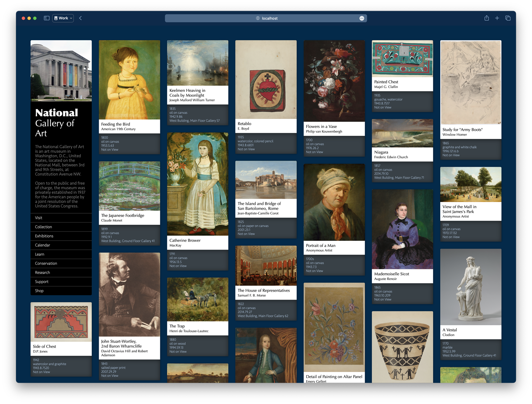Open the woven basket image
532x404 pixels.
402,347
